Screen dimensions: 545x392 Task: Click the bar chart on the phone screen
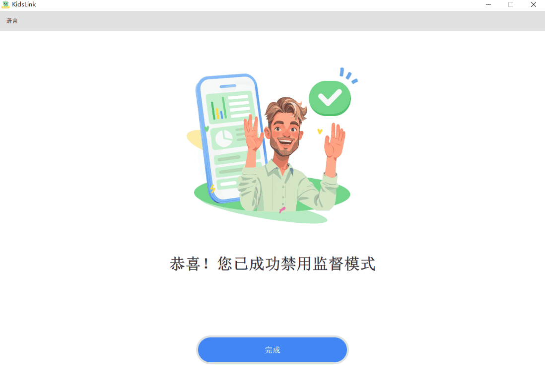click(218, 109)
